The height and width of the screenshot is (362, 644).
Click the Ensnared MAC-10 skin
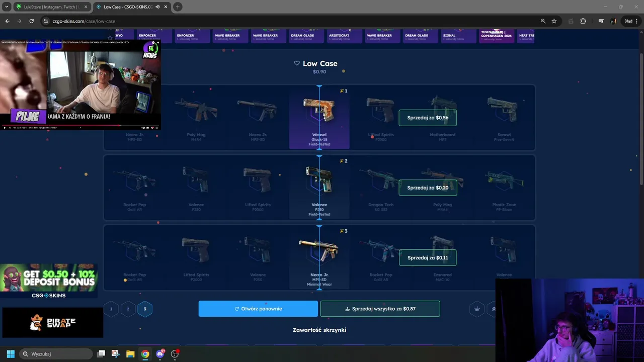[442, 257]
